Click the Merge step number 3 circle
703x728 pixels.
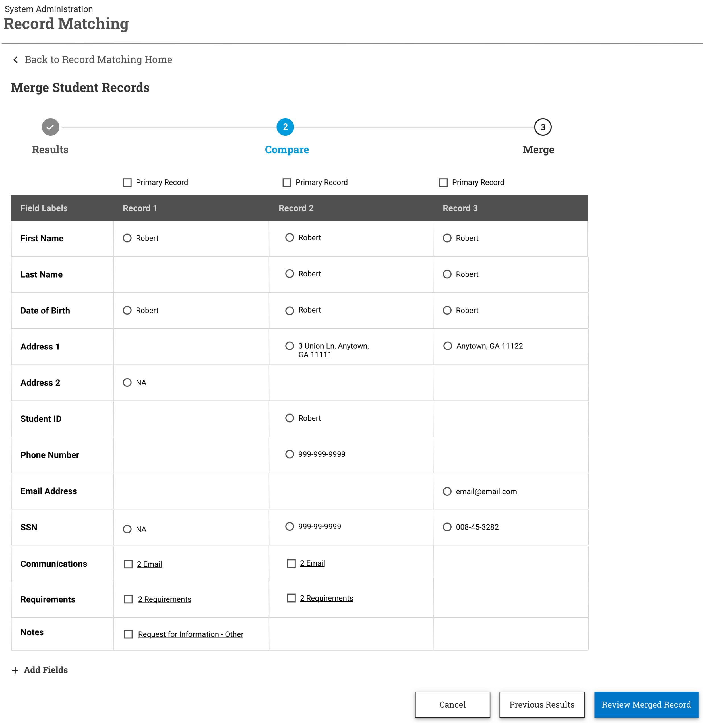542,127
